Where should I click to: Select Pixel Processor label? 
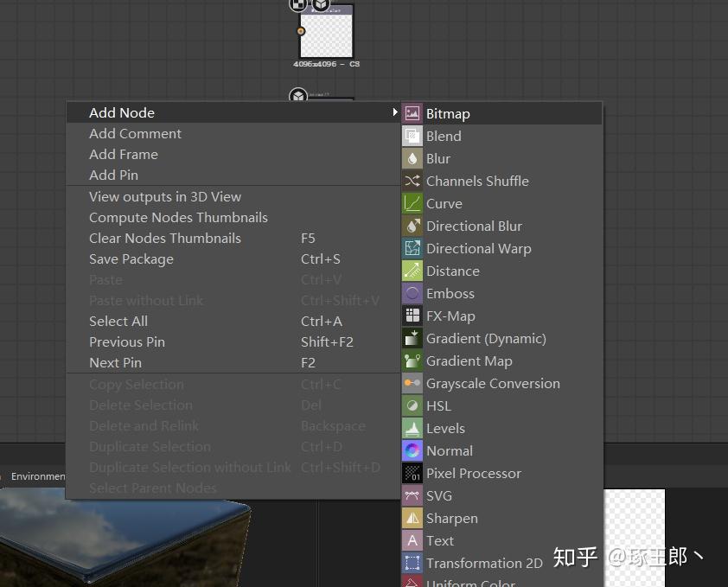tap(474, 473)
